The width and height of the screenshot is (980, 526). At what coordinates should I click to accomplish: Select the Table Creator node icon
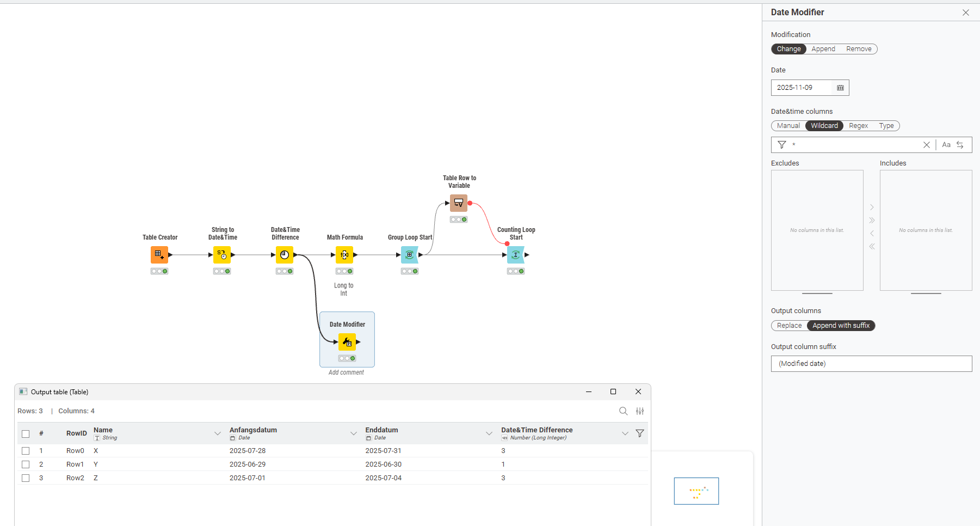(159, 255)
